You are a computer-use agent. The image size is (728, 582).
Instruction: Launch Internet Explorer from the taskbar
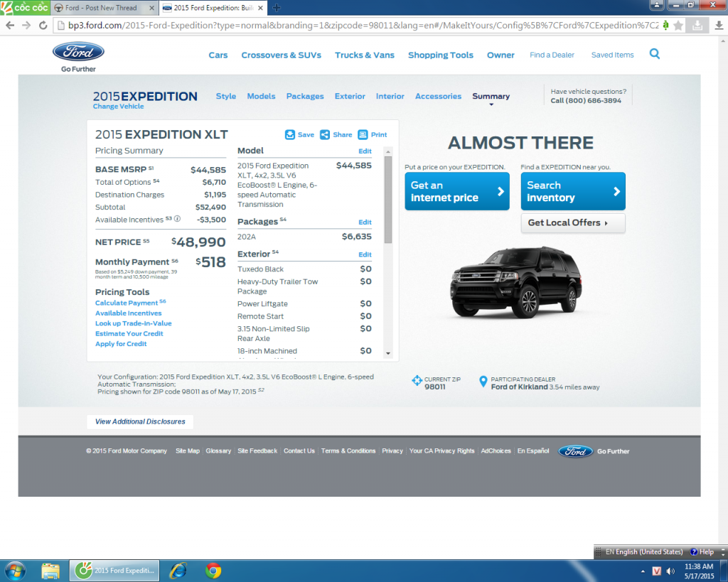pyautogui.click(x=178, y=571)
